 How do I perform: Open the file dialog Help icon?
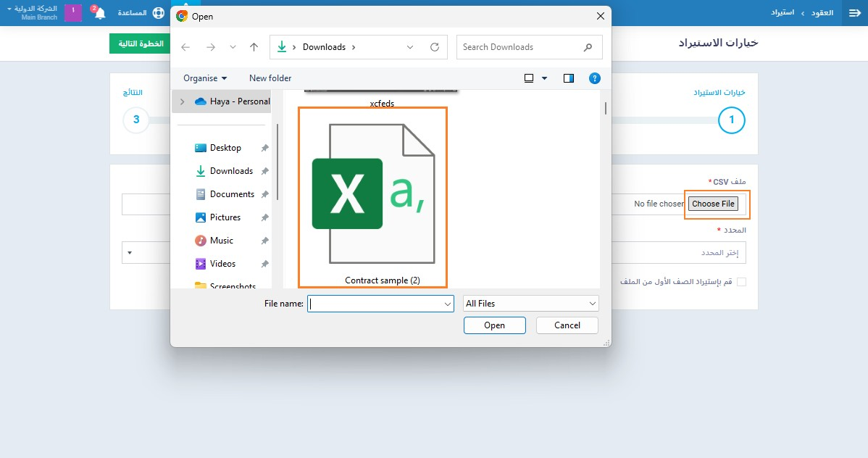[594, 78]
